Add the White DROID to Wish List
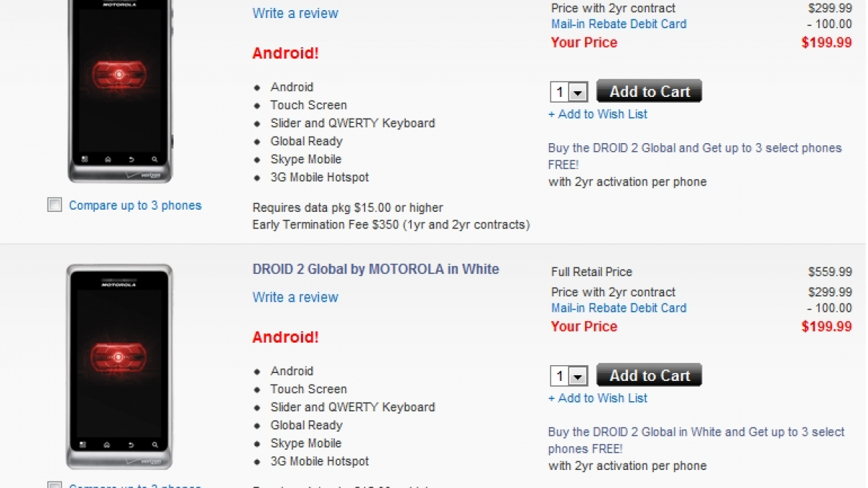Image resolution: width=868 pixels, height=488 pixels. click(597, 398)
